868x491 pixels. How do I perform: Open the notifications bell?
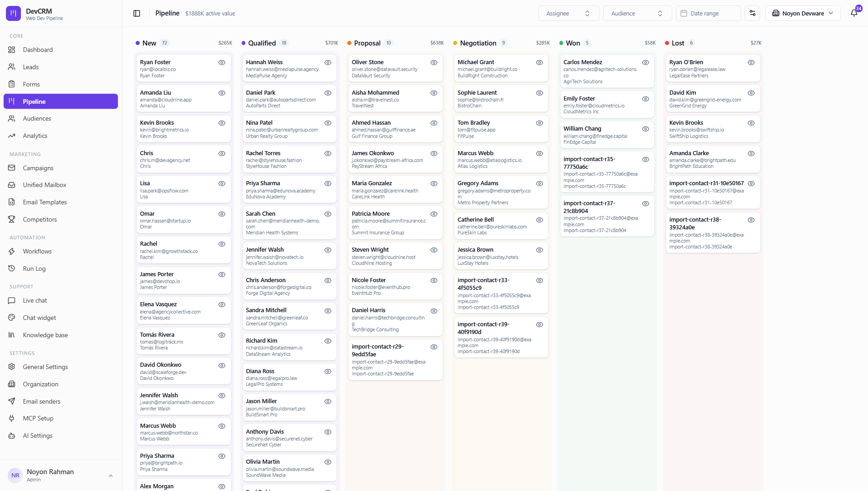854,13
